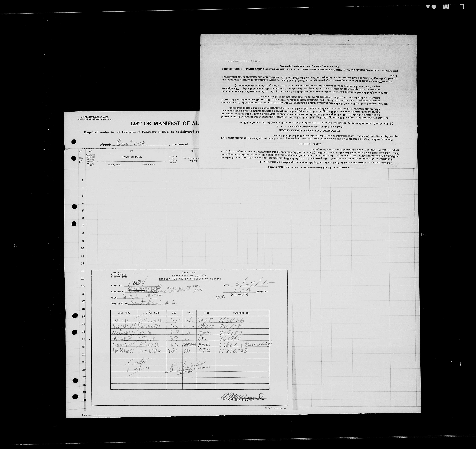Click the 'CREW LIST' title on card

(x=189, y=273)
